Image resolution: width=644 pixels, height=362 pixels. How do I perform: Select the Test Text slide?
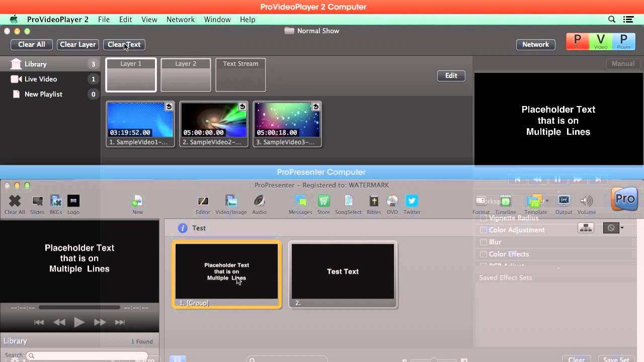pos(343,275)
